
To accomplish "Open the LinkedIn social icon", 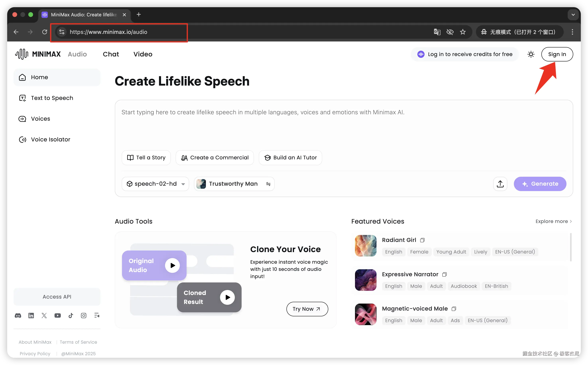I will pos(31,316).
